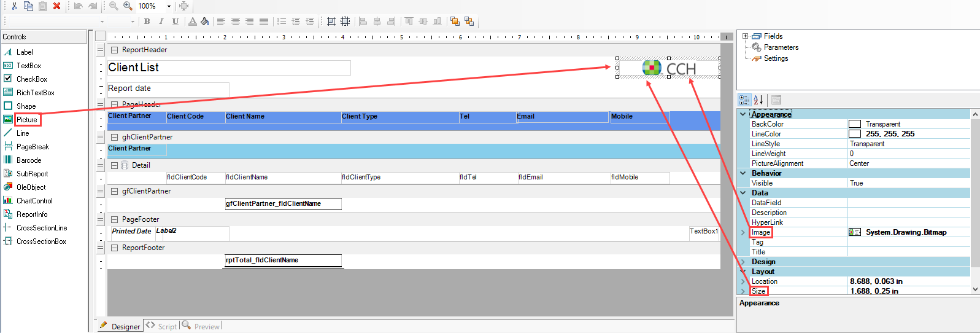The height and width of the screenshot is (333, 980).
Task: Open the 100% zoom level dropdown
Action: pyautogui.click(x=169, y=6)
